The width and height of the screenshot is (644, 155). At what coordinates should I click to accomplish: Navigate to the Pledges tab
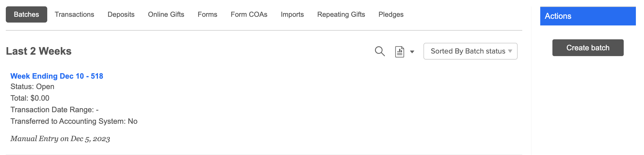[x=391, y=14]
